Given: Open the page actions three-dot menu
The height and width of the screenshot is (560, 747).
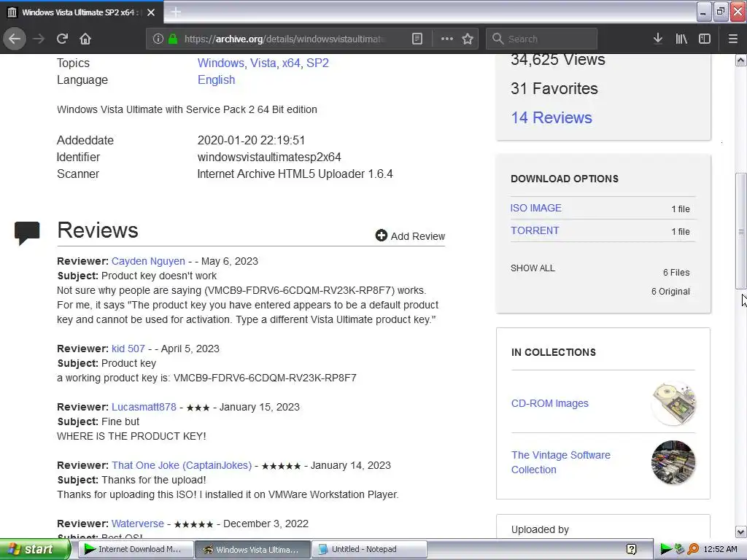Looking at the screenshot, I should pyautogui.click(x=447, y=39).
